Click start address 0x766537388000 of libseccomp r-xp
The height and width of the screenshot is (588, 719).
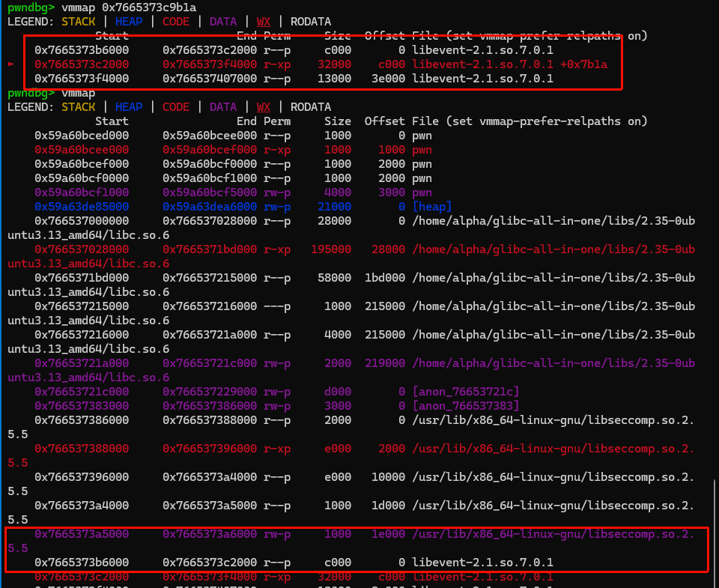[81, 449]
